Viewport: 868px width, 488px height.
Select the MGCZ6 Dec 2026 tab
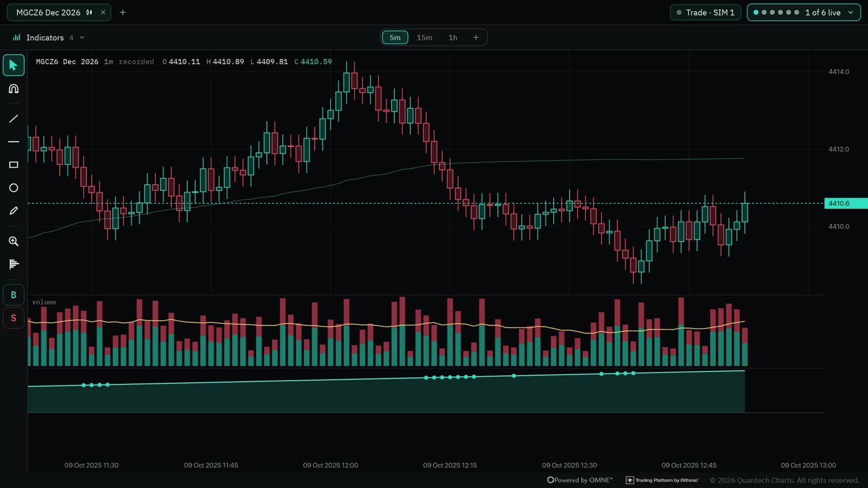click(x=59, y=12)
